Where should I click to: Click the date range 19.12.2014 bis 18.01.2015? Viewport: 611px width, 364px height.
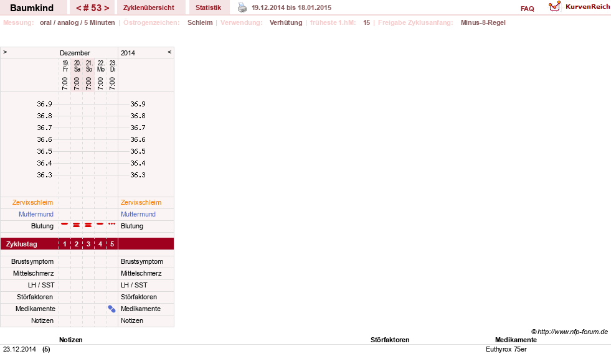click(291, 7)
